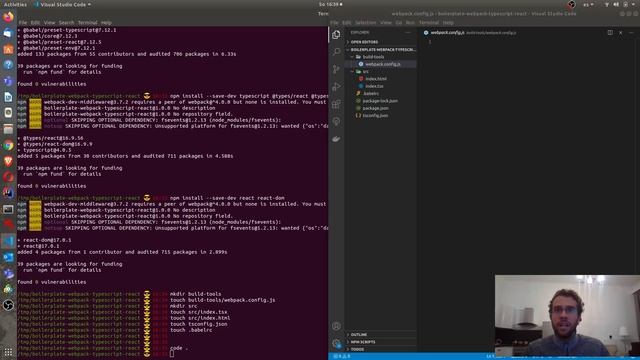The width and height of the screenshot is (640, 360).
Task: Open index.html in the src folder
Action: [x=381, y=79]
